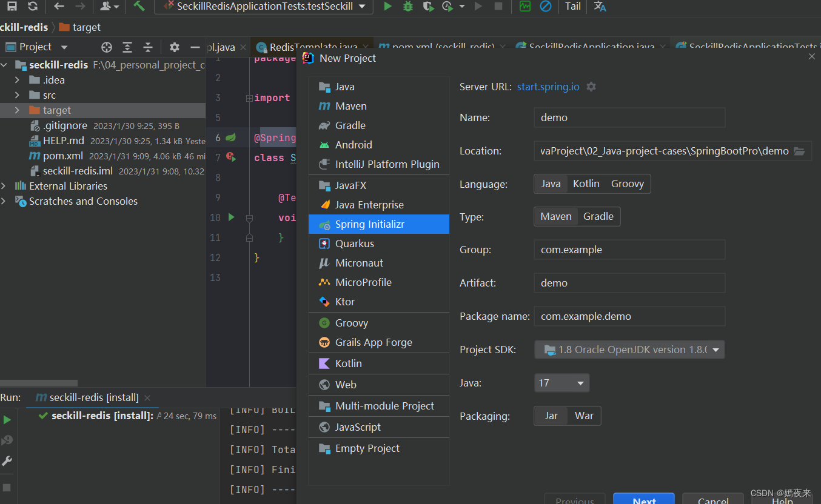Screen dimensions: 821x504
Task: Close the seckill-redis [install] Run tab
Action: pos(147,398)
